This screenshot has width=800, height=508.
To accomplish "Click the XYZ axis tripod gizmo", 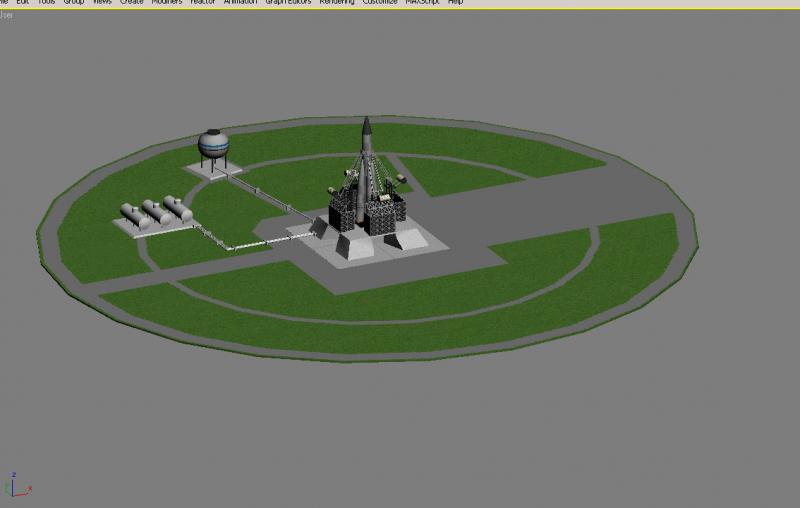I will [x=18, y=485].
